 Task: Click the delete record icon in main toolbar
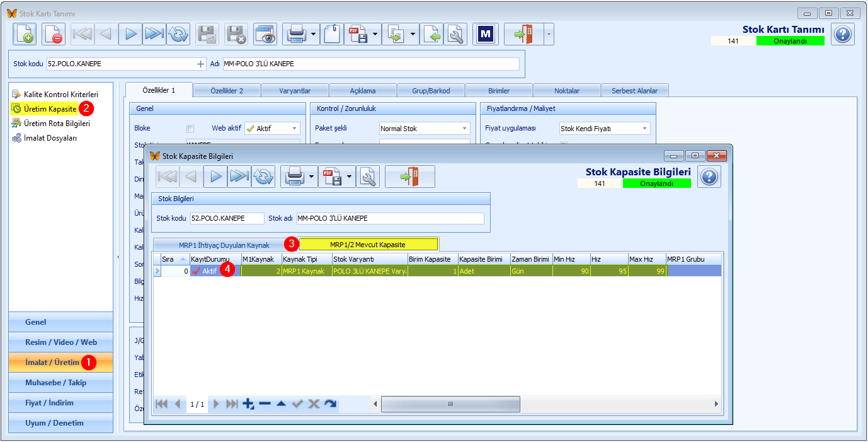pos(54,34)
